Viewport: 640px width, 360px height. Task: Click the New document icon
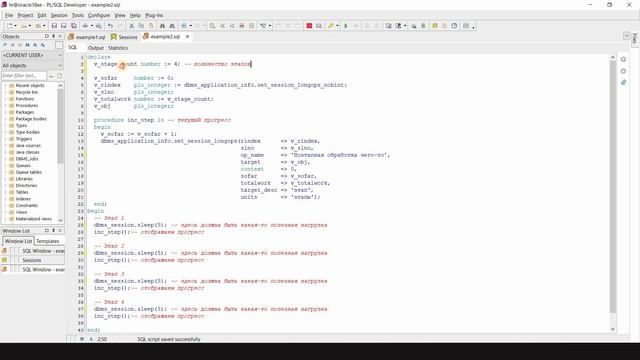coord(10,26)
